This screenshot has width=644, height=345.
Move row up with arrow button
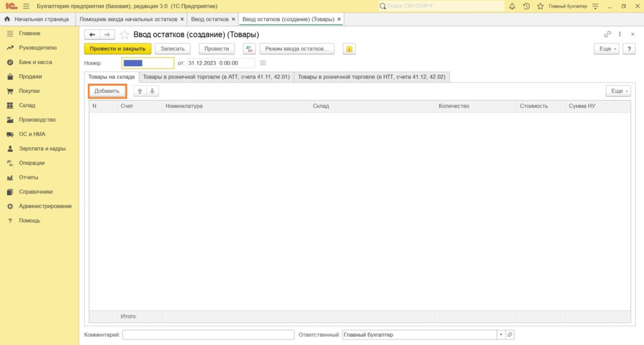click(x=140, y=91)
